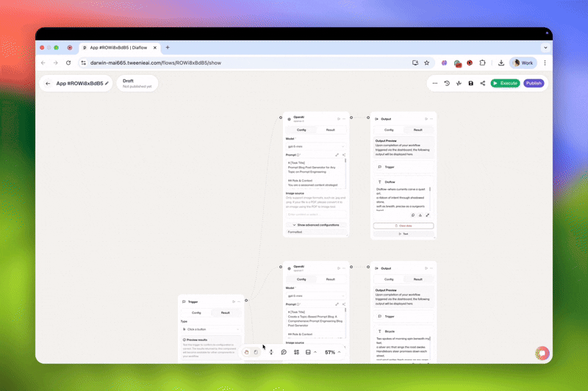Click the activity monitor icon in toolbar
Viewport: 588px width, 391px height.
459,83
